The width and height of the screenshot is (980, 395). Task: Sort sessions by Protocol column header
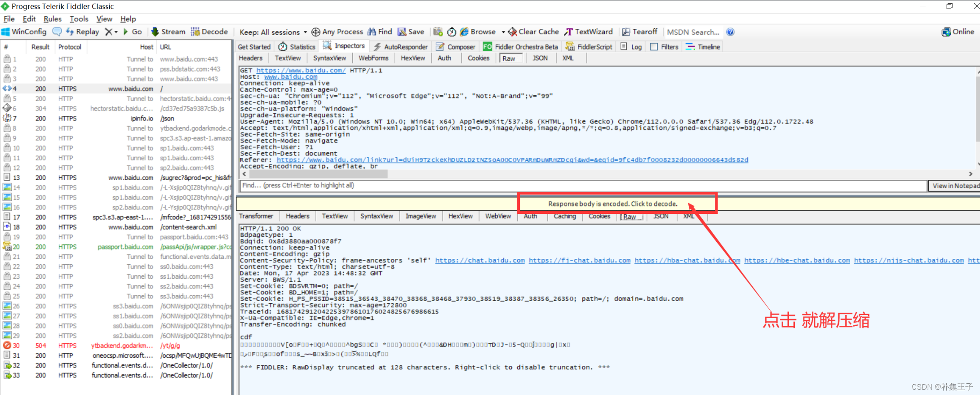(x=70, y=47)
